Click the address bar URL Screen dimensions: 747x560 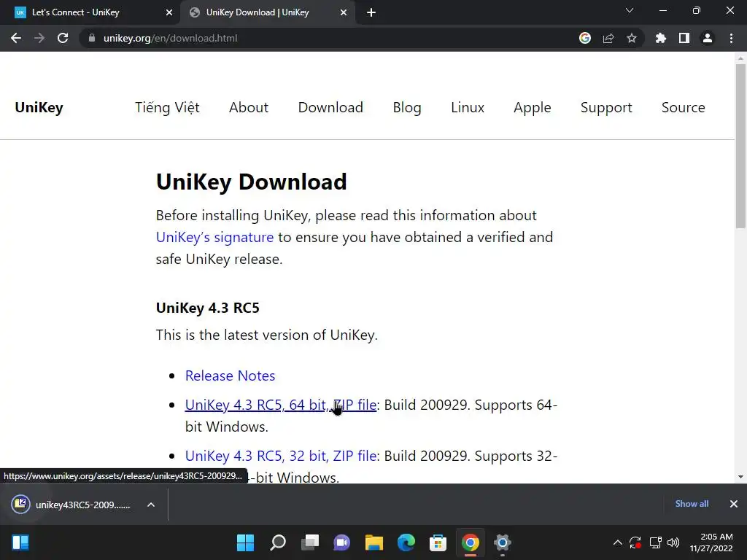(170, 38)
